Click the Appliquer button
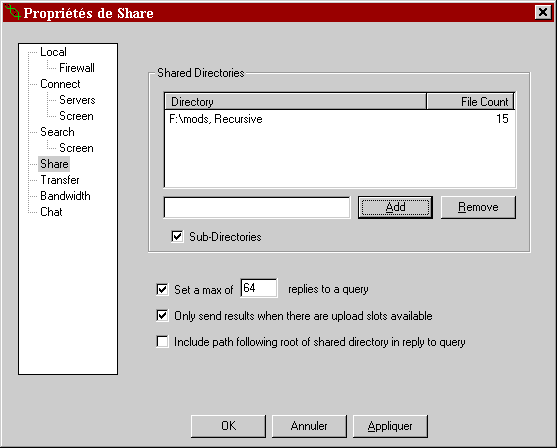Image resolution: width=557 pixels, height=448 pixels. [390, 426]
